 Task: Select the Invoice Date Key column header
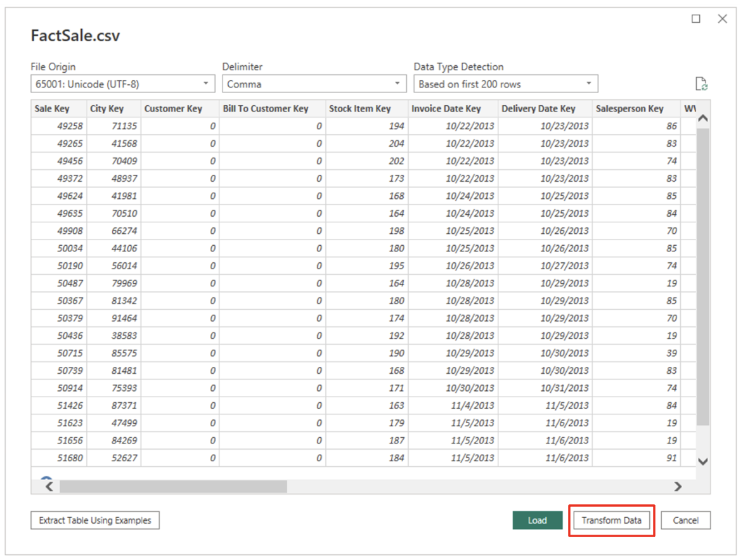pyautogui.click(x=453, y=108)
